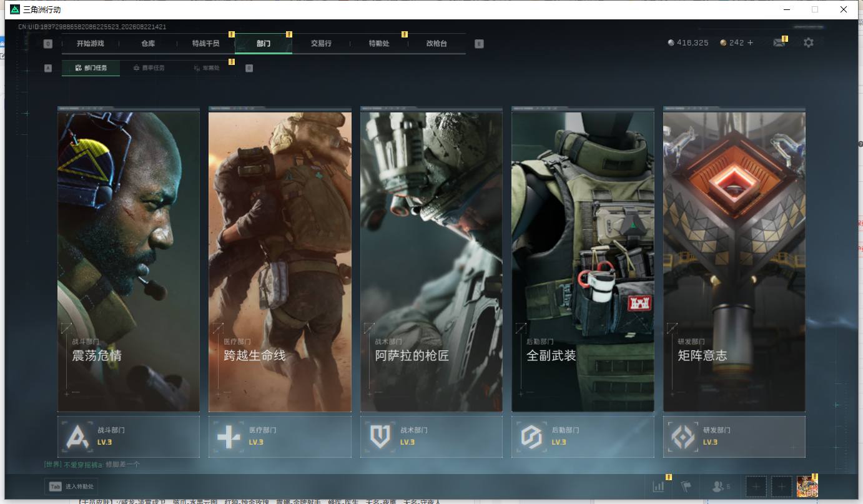Image resolution: width=863 pixels, height=504 pixels.
Task: Add currency with the plus beside 242
Action: 751,43
